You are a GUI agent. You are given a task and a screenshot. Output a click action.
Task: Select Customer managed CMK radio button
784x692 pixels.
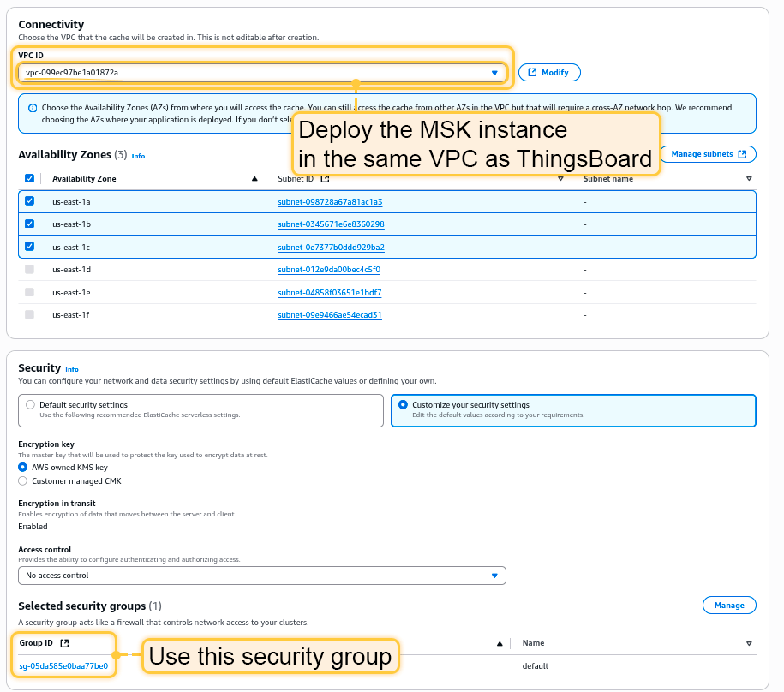pyautogui.click(x=23, y=481)
